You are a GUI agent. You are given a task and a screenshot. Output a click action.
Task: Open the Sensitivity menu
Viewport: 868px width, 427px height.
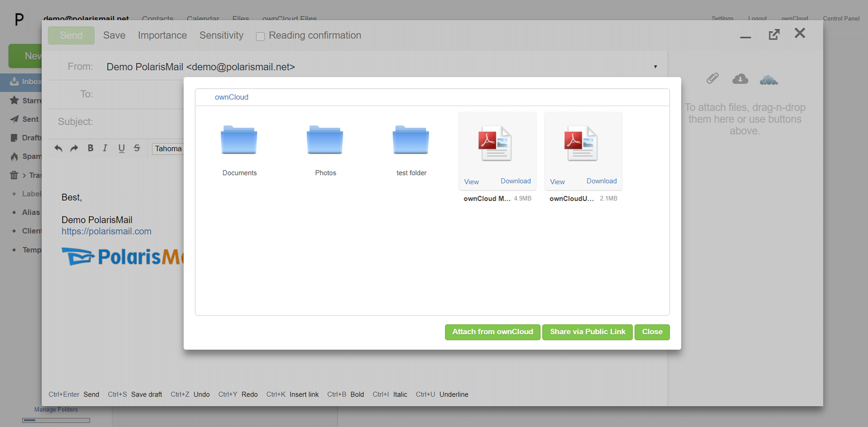coord(222,35)
